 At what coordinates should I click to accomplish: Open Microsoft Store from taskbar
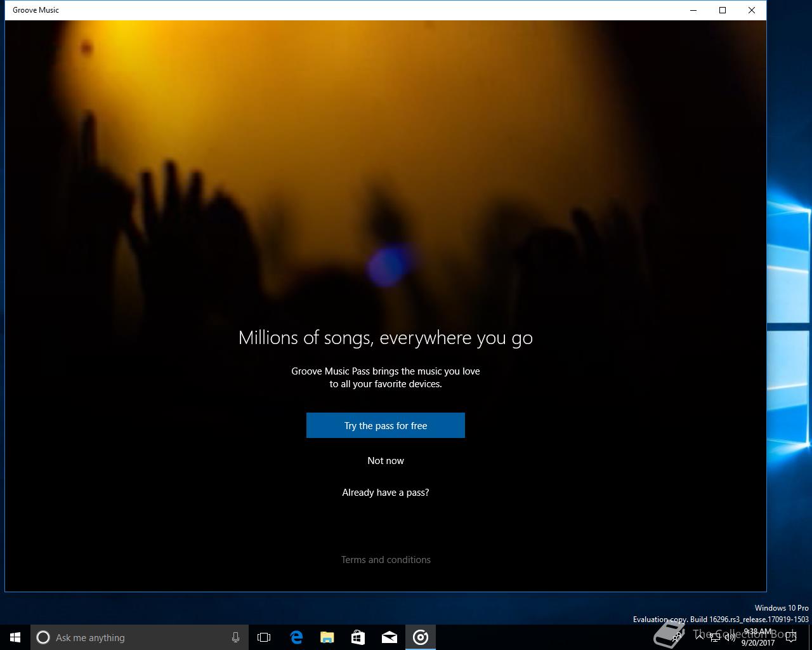tap(358, 637)
